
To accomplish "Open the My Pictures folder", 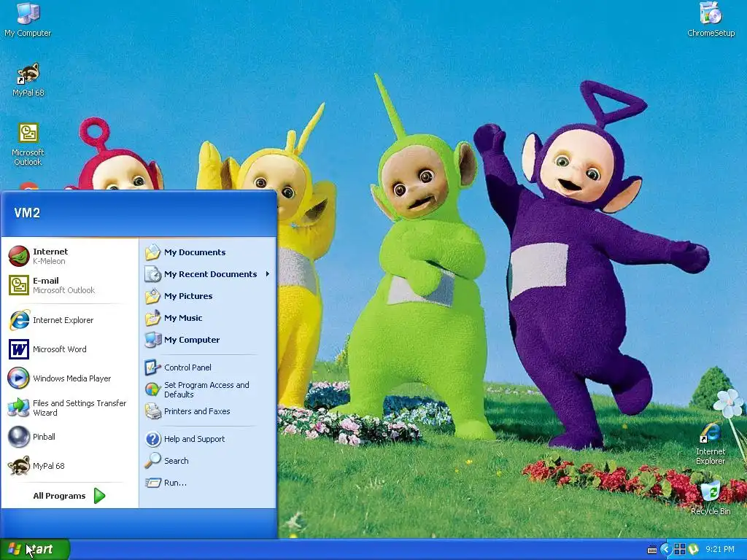I will 208,296.
